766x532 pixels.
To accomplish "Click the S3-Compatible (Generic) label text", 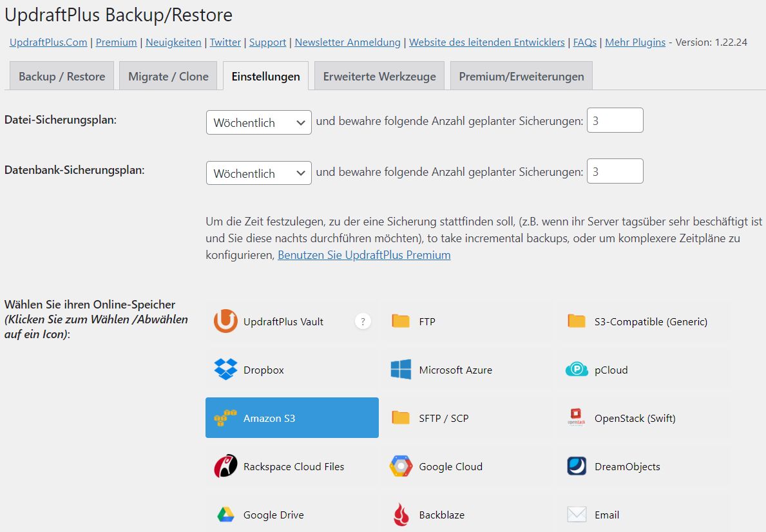I will (x=651, y=321).
